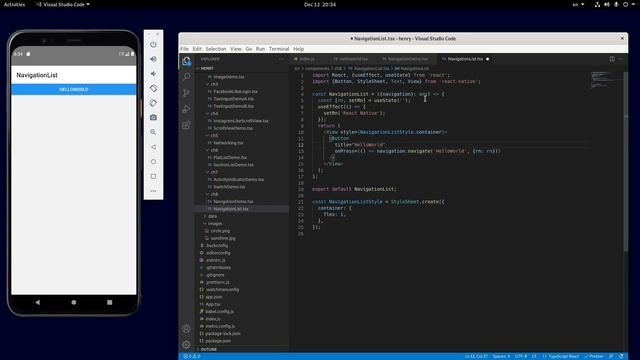Open GNOME Activities overview

click(x=14, y=4)
